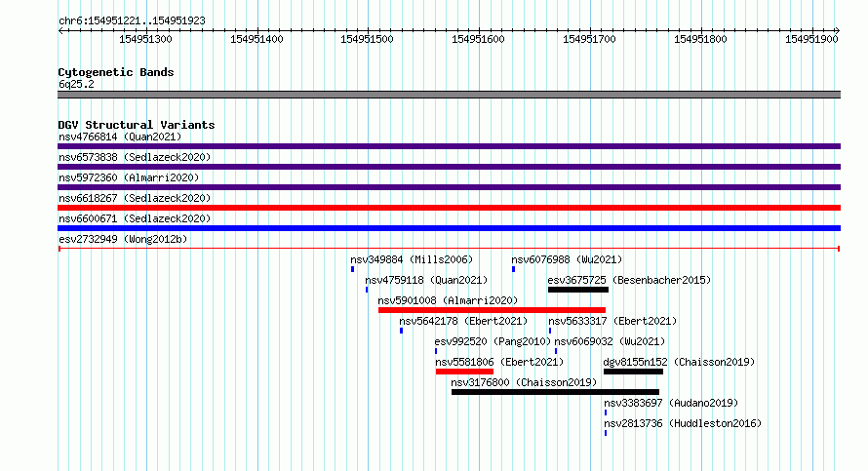Click ruler position 154951500
This screenshot has height=471, width=868.
[367, 39]
